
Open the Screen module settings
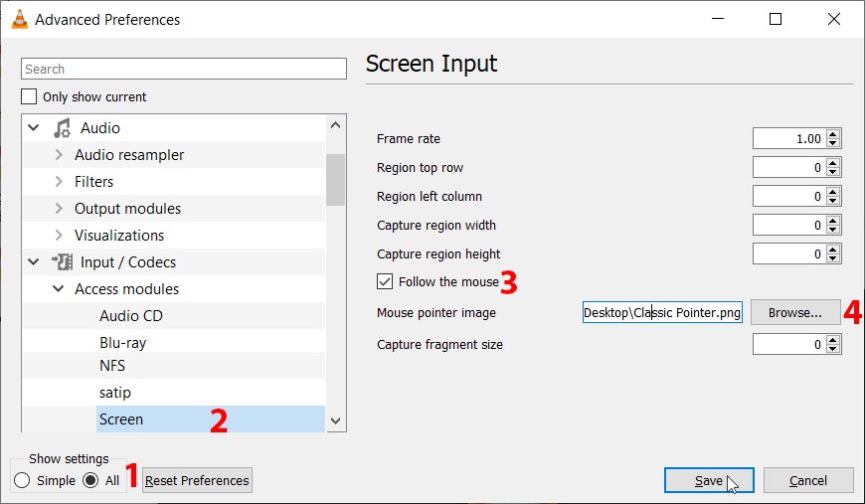click(121, 420)
